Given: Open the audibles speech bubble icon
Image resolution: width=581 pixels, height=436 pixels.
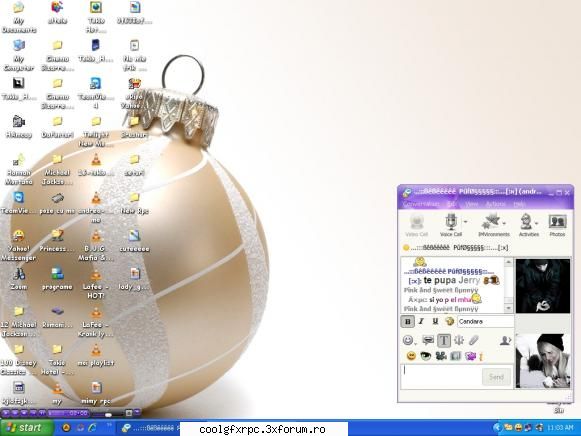Looking at the screenshot, I should 428,340.
